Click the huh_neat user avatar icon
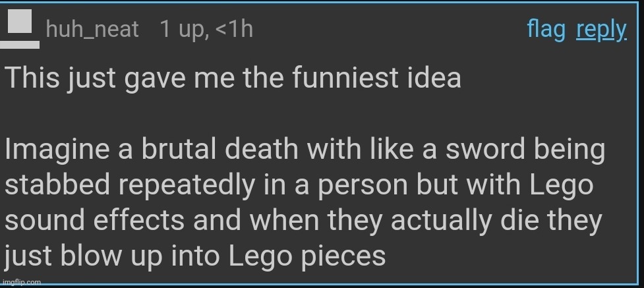 coord(20,25)
